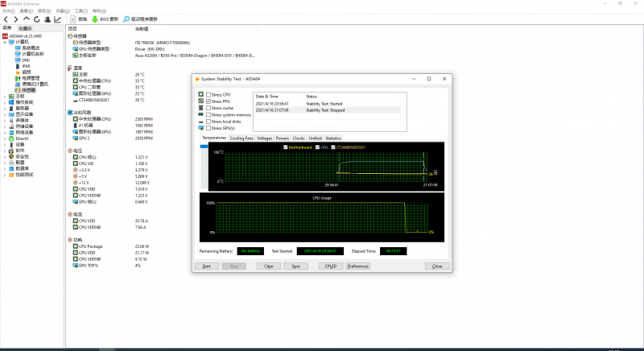
Task: Select the 设备 tree entry
Action: tap(17, 144)
